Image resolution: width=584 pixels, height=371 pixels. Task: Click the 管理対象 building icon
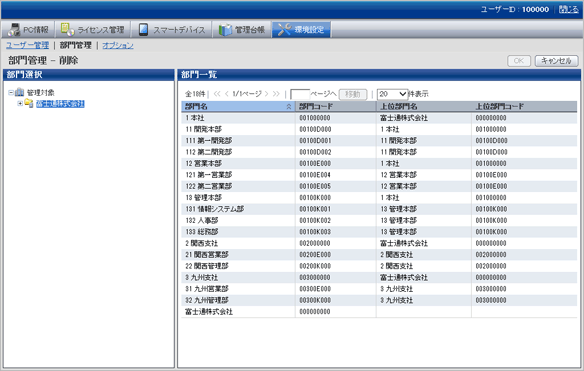[19, 92]
